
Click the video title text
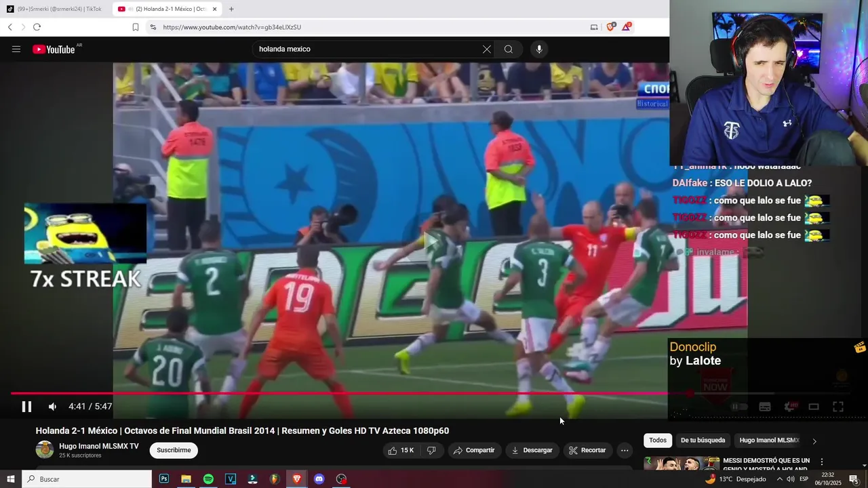(x=242, y=431)
